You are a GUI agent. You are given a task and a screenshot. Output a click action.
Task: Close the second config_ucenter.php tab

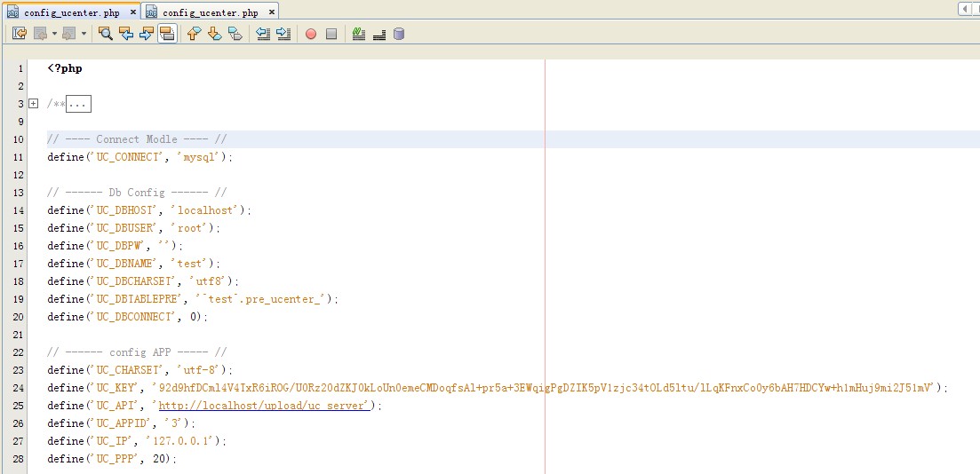click(x=270, y=12)
